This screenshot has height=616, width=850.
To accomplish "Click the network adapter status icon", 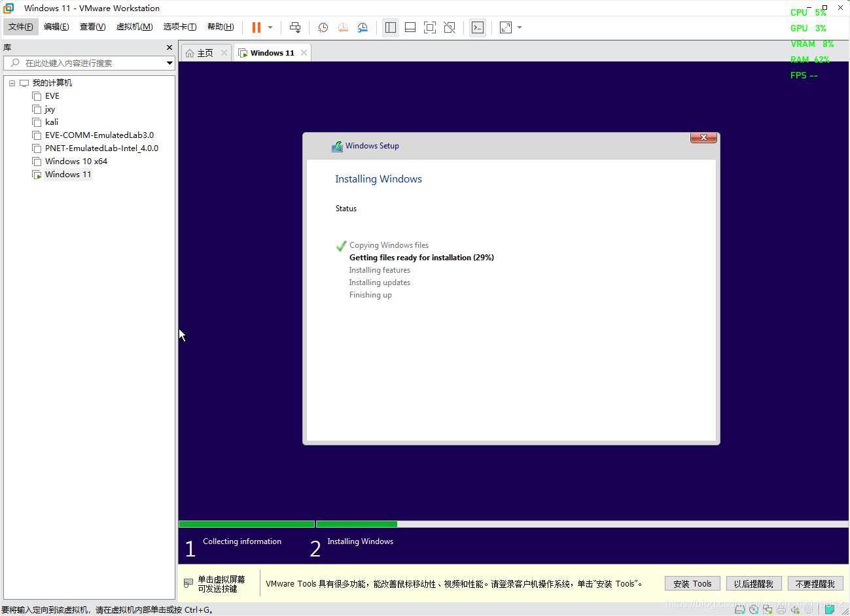I will (768, 609).
